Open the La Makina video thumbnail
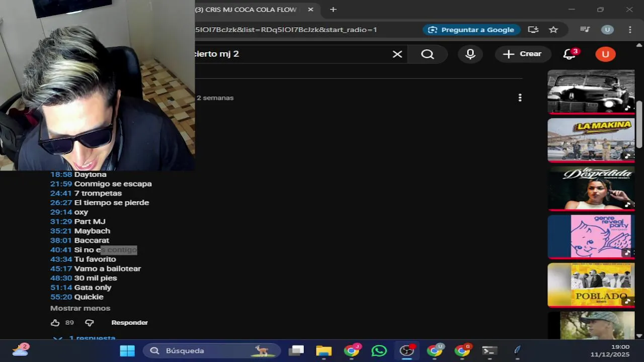This screenshot has width=644, height=362. coord(591,140)
